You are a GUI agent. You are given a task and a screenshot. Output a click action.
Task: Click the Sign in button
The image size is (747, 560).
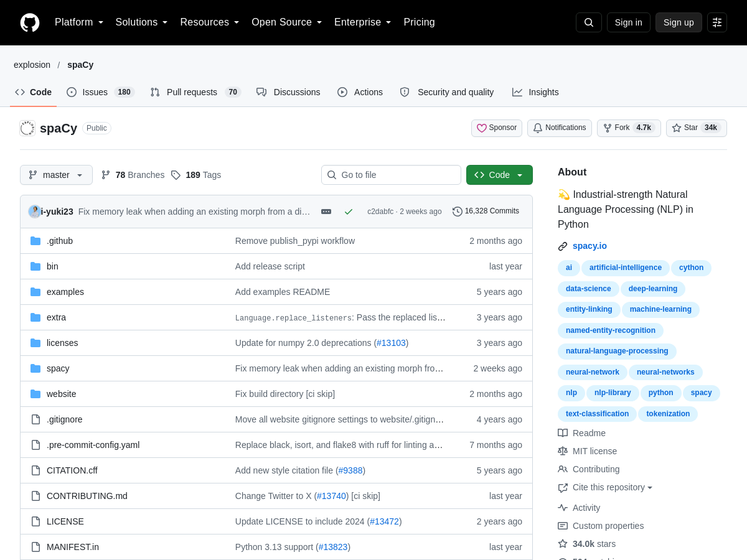point(629,22)
